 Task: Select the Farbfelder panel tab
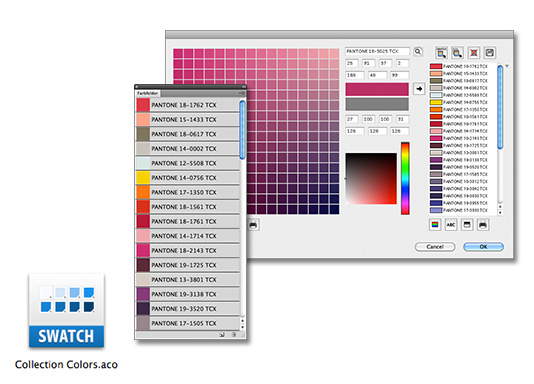click(148, 93)
